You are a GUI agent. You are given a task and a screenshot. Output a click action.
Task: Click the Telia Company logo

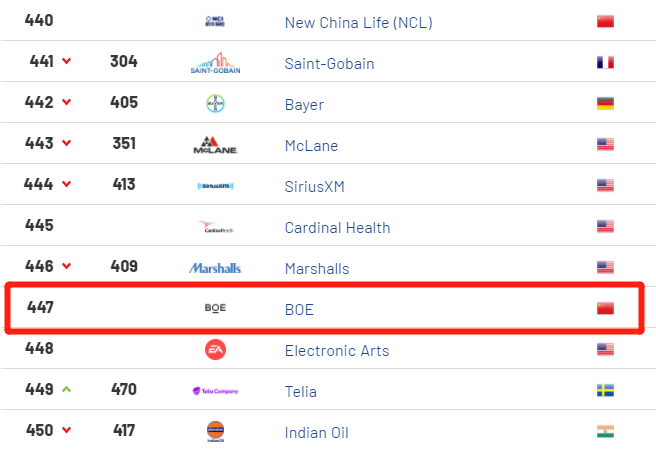[215, 391]
